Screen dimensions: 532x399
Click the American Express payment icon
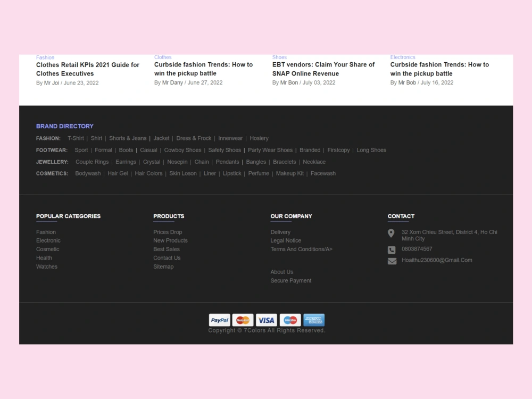click(x=314, y=320)
